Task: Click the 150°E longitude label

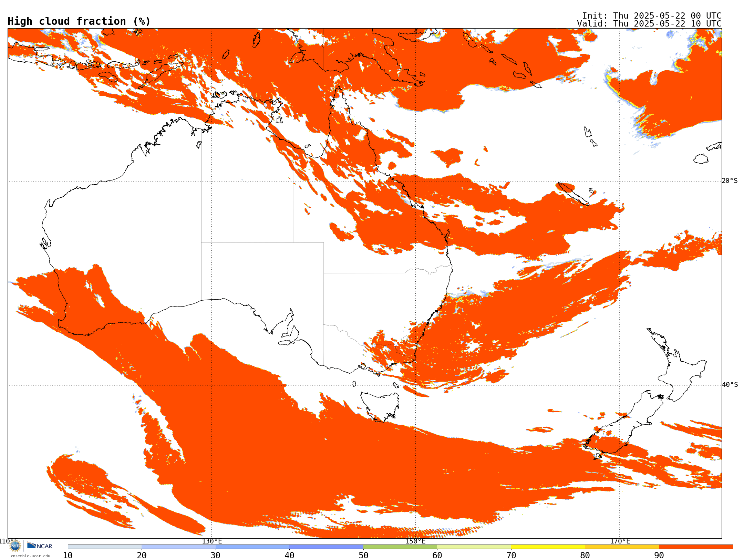Action: click(415, 541)
